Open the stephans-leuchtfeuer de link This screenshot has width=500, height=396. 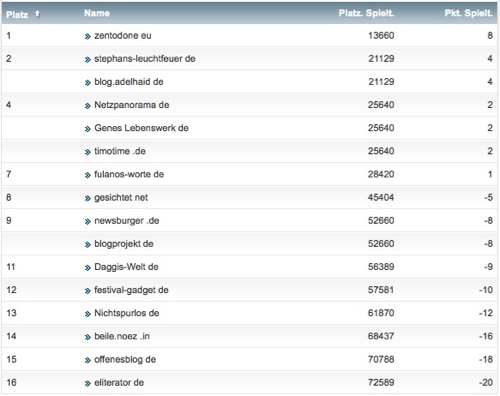tap(145, 59)
